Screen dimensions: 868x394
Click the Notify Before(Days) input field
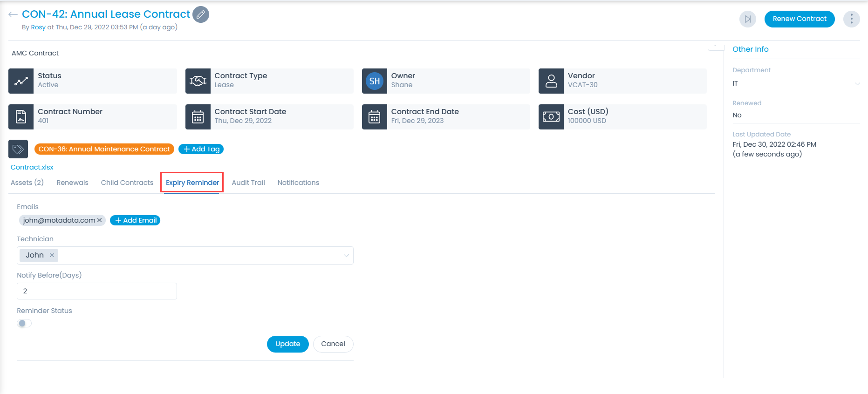pyautogui.click(x=97, y=291)
